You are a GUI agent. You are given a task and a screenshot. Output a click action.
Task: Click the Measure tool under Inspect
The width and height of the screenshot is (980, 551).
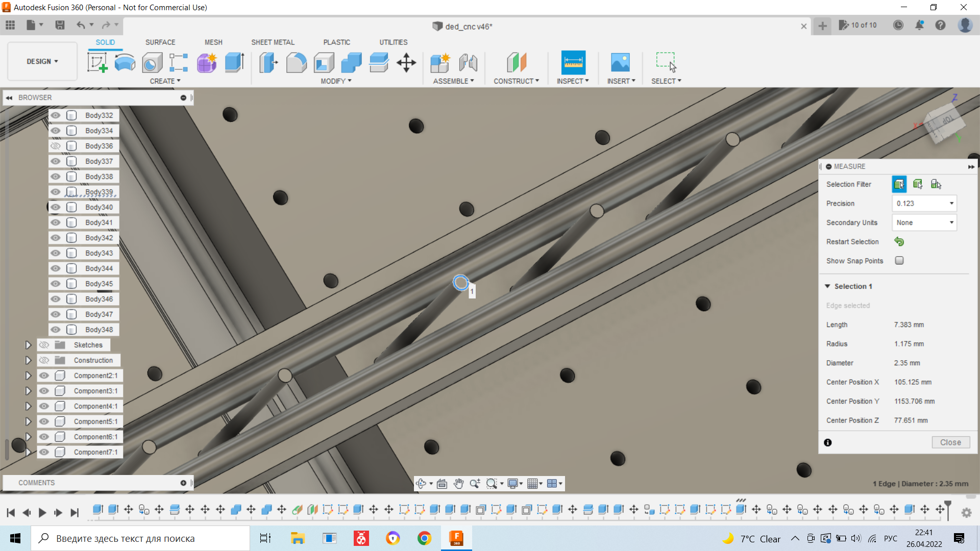[573, 63]
